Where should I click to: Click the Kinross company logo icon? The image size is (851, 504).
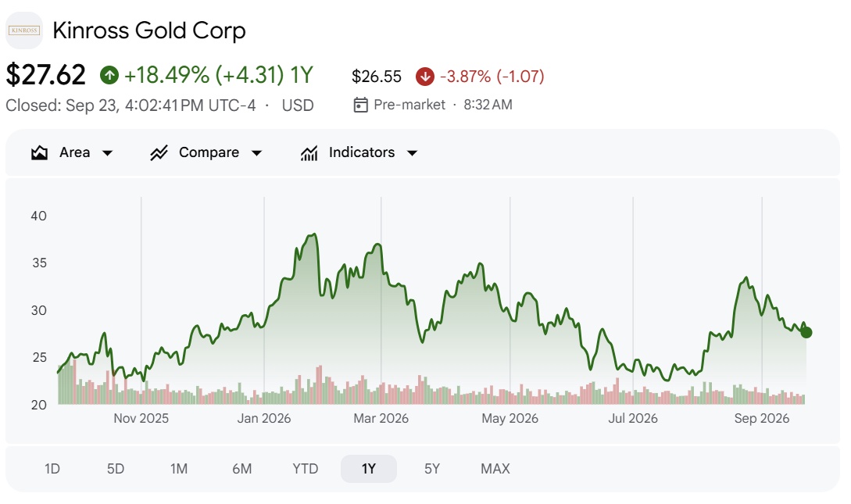coord(24,30)
